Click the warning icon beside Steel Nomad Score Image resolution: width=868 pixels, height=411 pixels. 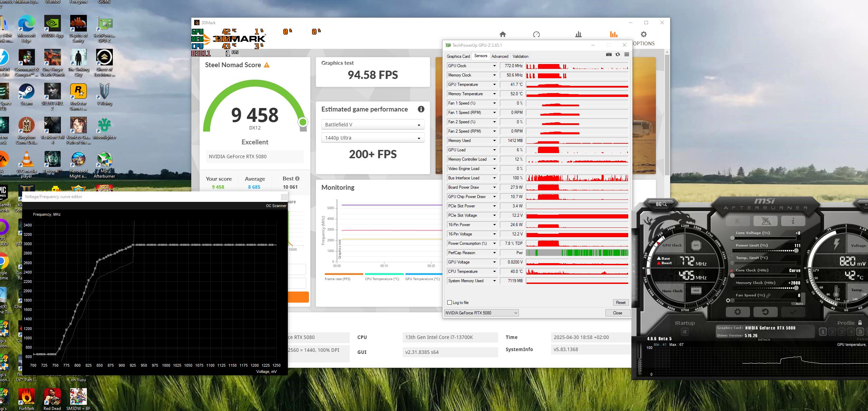point(266,65)
